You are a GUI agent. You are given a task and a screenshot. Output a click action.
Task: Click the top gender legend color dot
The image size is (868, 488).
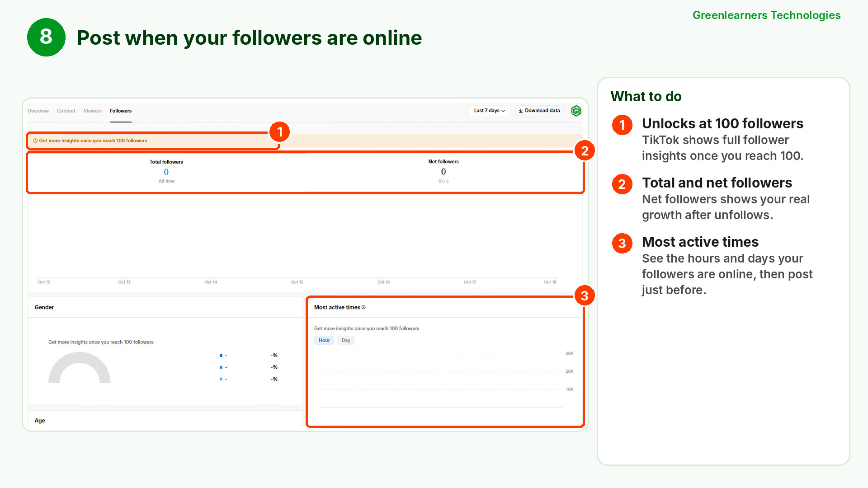click(x=221, y=356)
